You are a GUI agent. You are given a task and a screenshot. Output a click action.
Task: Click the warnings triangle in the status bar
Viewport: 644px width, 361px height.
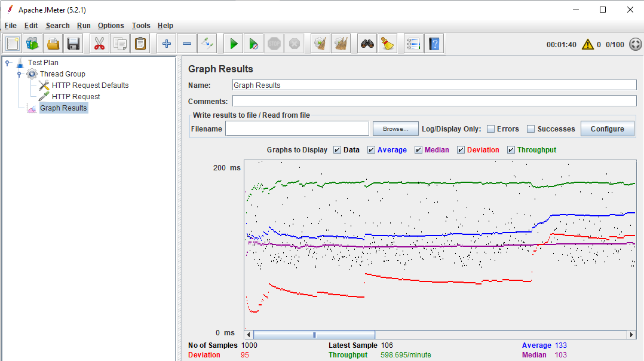588,44
